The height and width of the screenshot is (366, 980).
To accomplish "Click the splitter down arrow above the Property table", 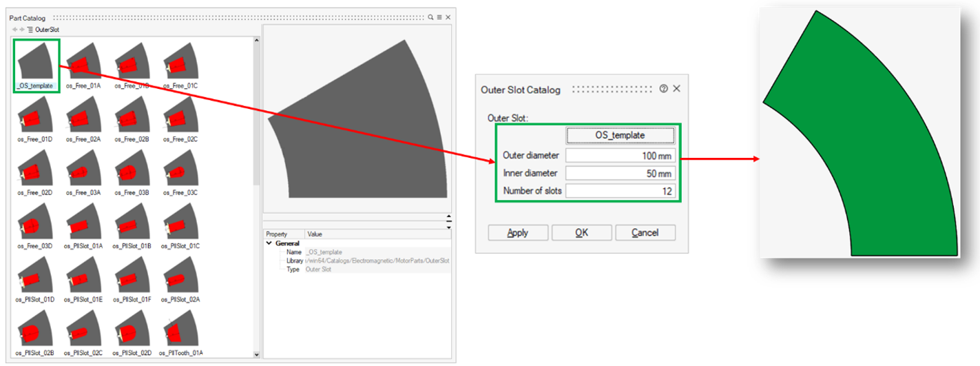I will click(449, 226).
